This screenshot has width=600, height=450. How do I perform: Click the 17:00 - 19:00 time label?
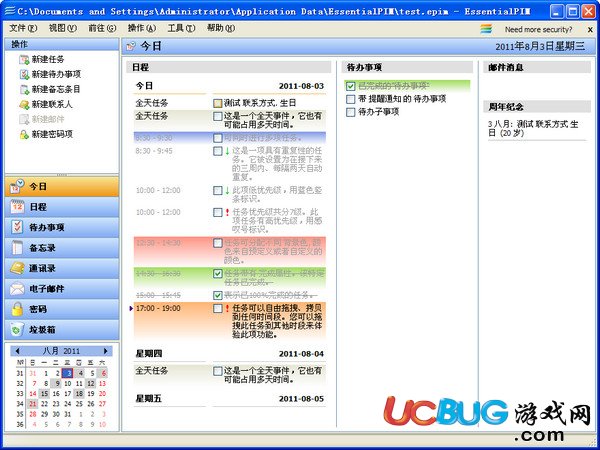click(x=158, y=308)
